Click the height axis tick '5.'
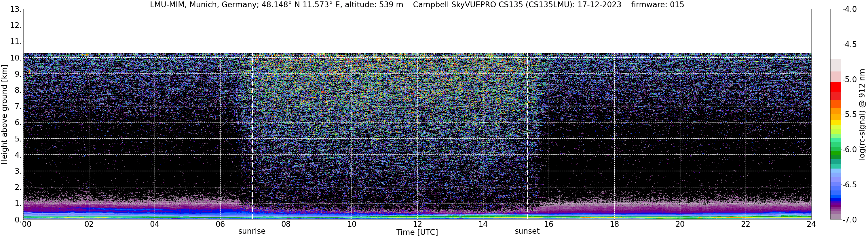 coord(18,139)
